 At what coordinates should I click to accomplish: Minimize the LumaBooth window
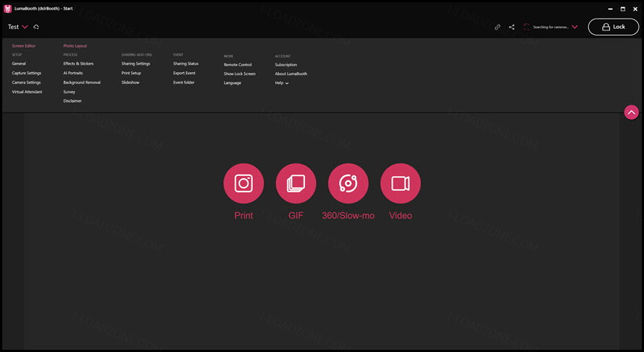pyautogui.click(x=611, y=9)
